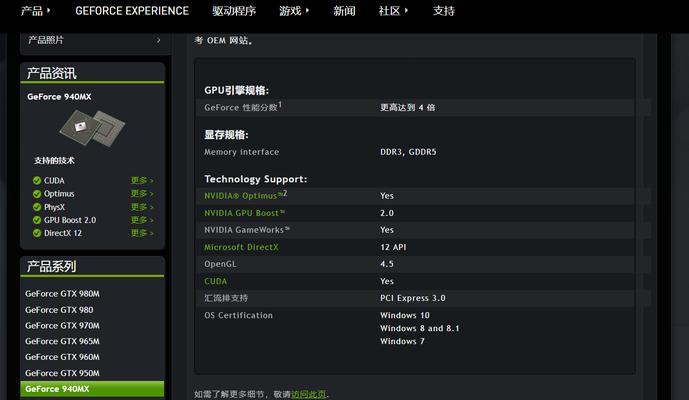The image size is (689, 400).
Task: Click the 'Memory Interface' row label
Action: [x=241, y=152]
